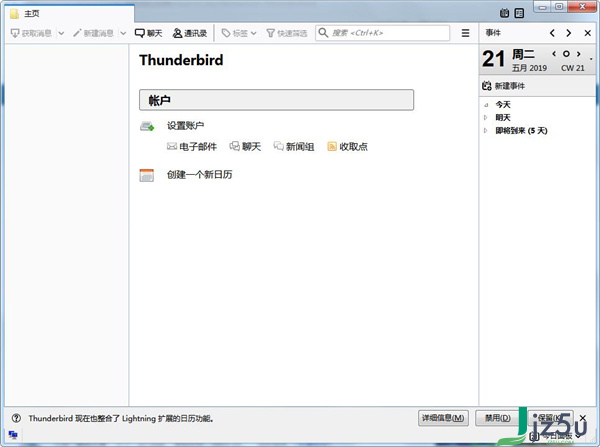
Task: Click the 帐户 section header
Action: click(x=276, y=100)
